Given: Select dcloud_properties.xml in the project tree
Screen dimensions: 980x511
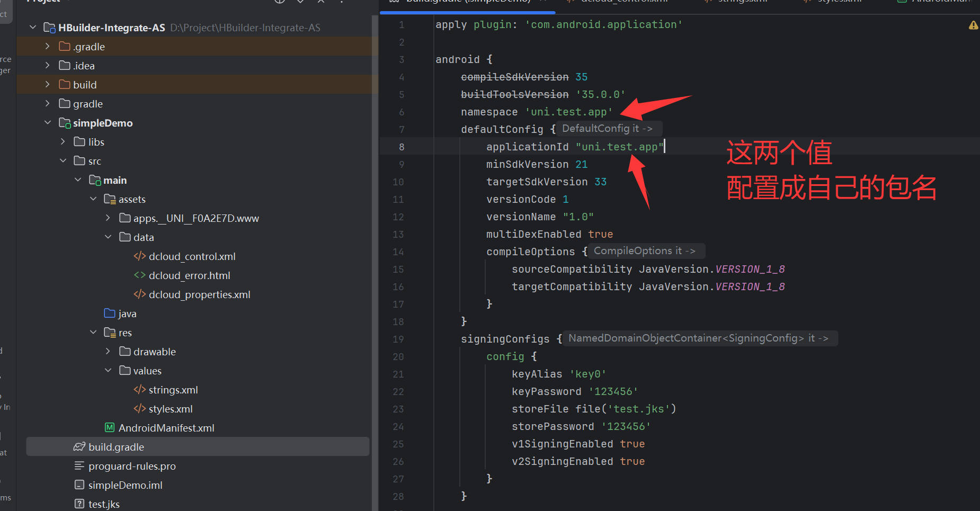Looking at the screenshot, I should 200,294.
